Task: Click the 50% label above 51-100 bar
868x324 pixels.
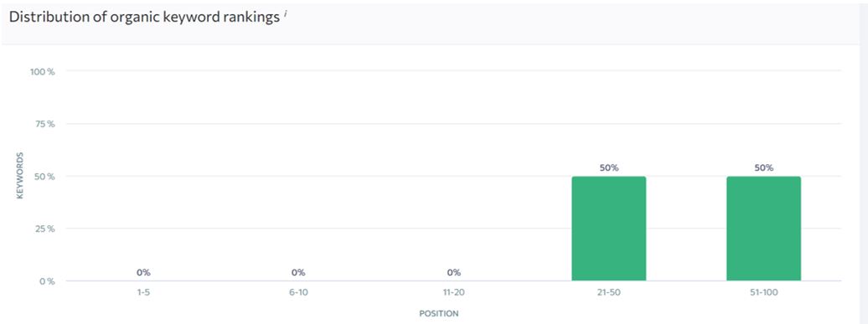Action: click(763, 167)
